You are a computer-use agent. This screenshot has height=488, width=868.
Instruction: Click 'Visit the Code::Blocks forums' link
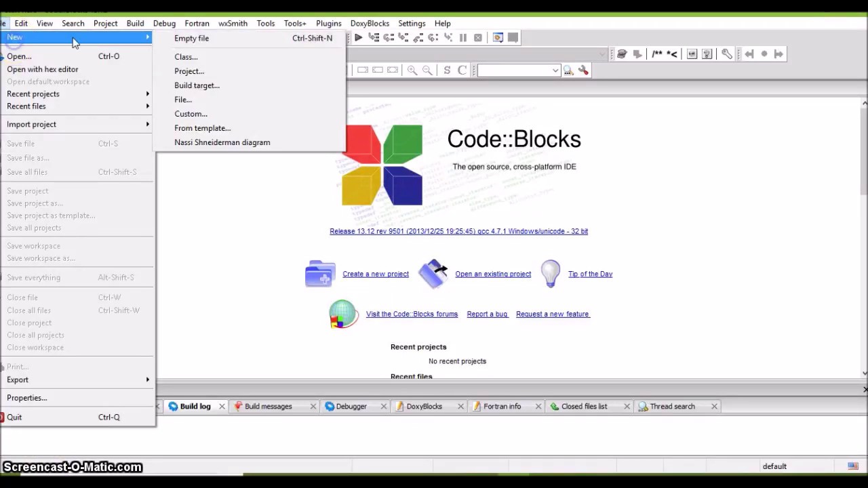point(412,314)
